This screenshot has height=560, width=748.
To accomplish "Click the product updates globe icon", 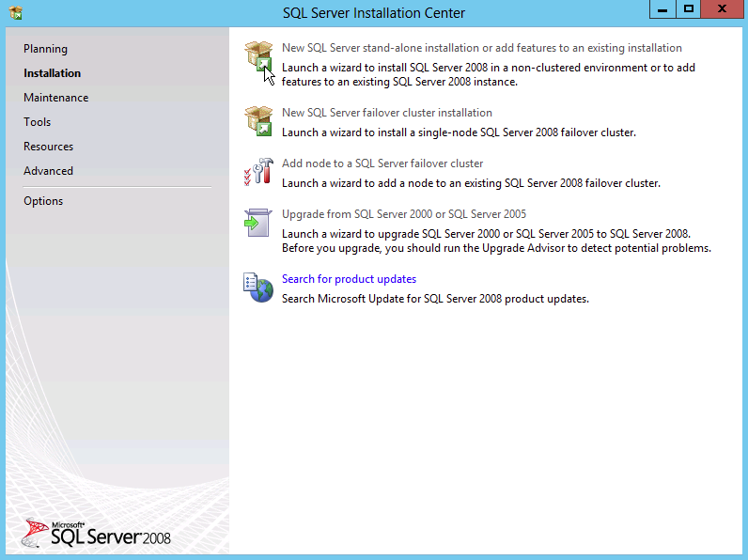I will coord(258,288).
